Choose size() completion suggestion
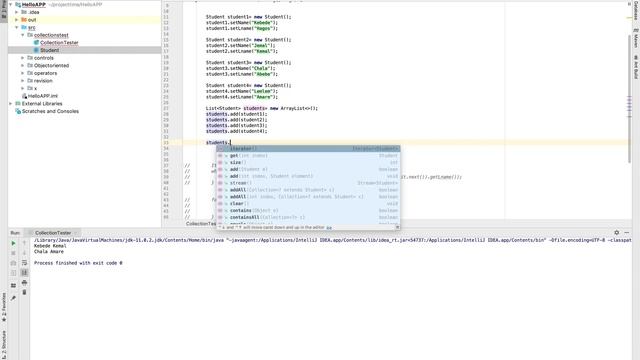The image size is (640, 360). tap(308, 162)
